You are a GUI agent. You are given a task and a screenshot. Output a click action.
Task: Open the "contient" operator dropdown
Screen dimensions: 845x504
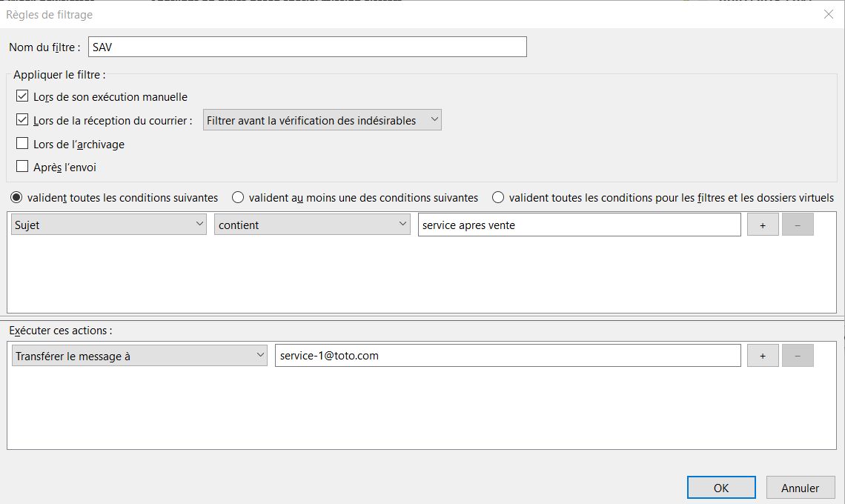(x=312, y=225)
